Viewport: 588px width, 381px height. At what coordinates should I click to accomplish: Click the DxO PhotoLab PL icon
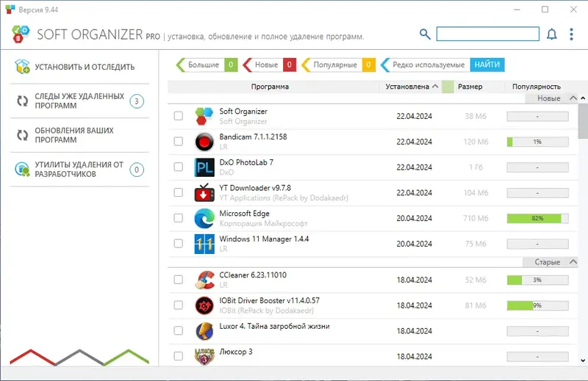tap(204, 167)
